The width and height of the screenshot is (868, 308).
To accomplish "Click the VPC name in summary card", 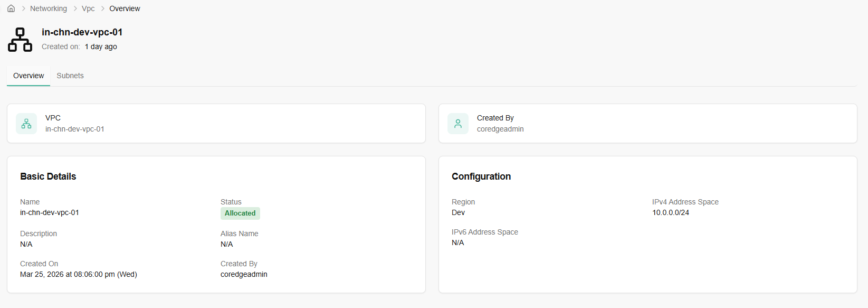I will [75, 129].
